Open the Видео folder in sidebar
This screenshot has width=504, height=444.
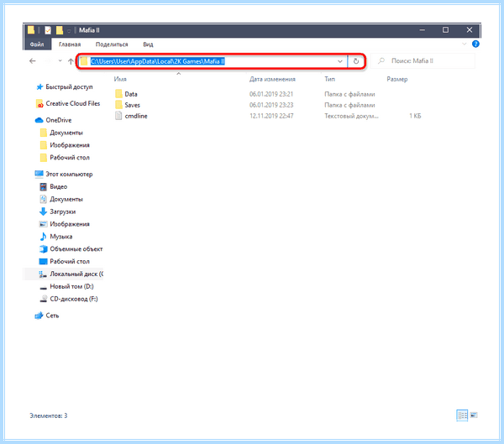(59, 186)
